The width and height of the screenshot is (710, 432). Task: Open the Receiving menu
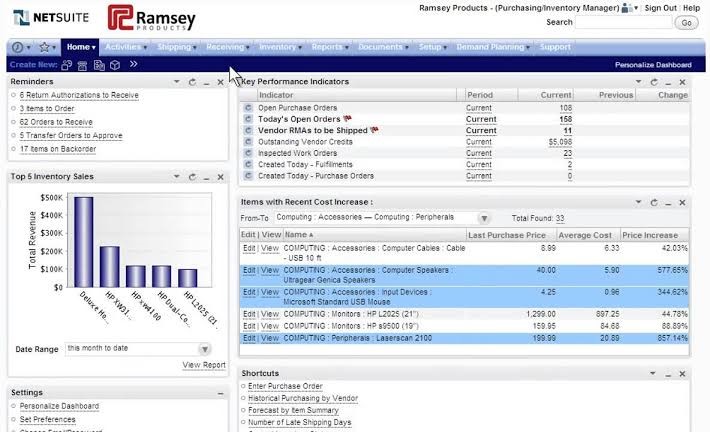tap(228, 47)
